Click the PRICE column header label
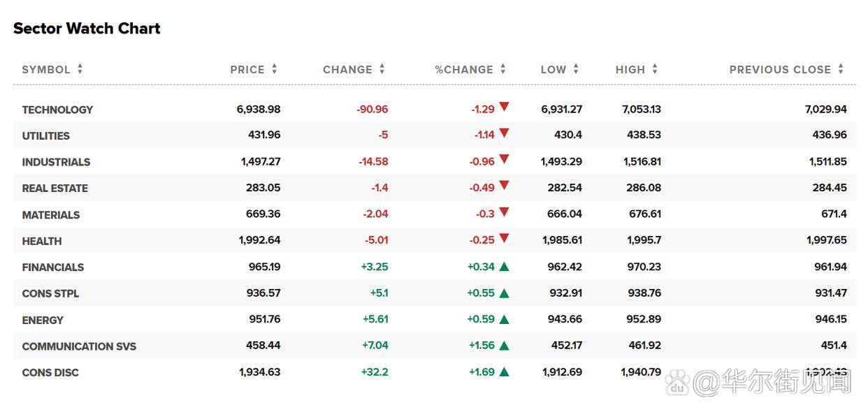 (247, 70)
